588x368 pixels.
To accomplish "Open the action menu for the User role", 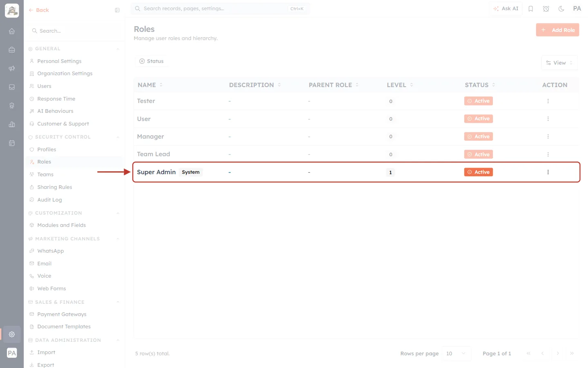I will point(548,119).
